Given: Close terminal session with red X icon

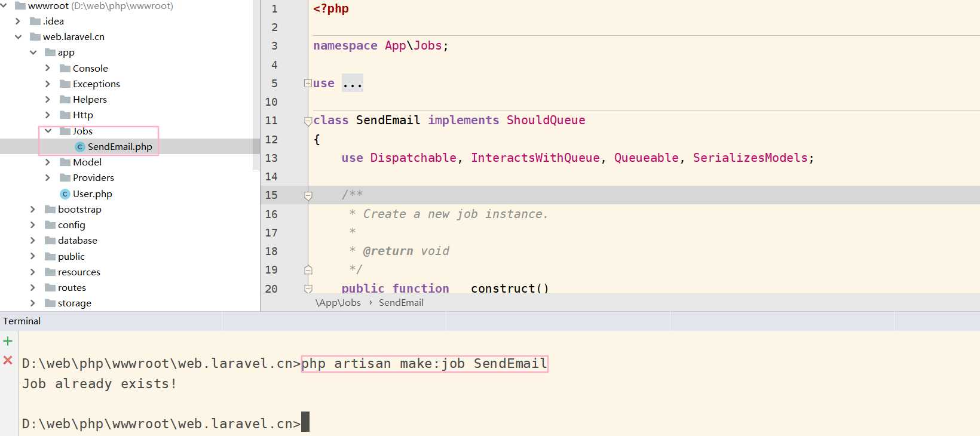Looking at the screenshot, I should point(8,360).
